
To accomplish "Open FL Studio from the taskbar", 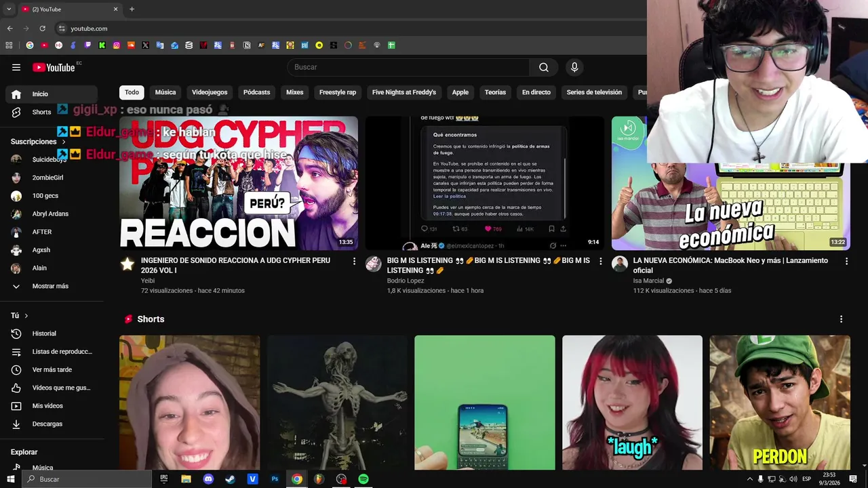I will pos(319,479).
